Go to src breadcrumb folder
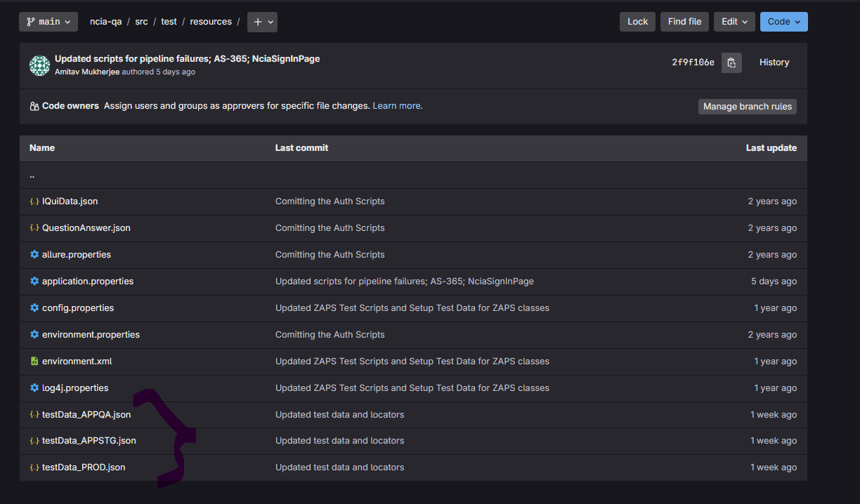 (x=141, y=22)
